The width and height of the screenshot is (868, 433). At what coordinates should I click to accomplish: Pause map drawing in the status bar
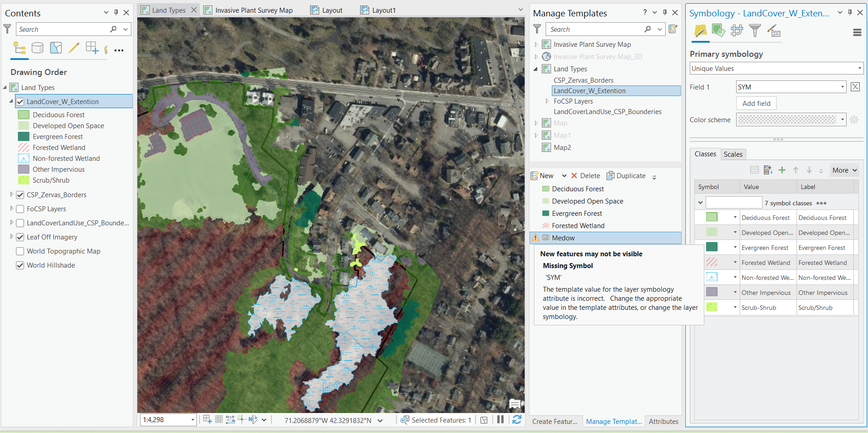[x=500, y=419]
